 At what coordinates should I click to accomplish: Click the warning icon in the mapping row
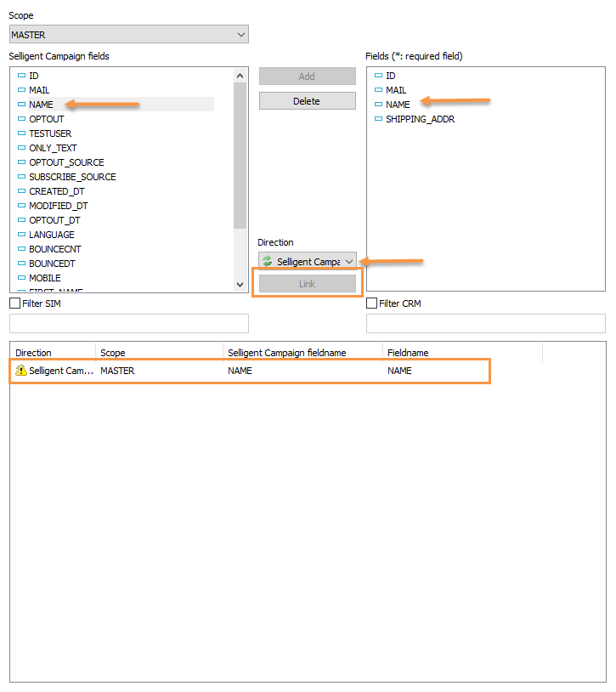(x=20, y=371)
